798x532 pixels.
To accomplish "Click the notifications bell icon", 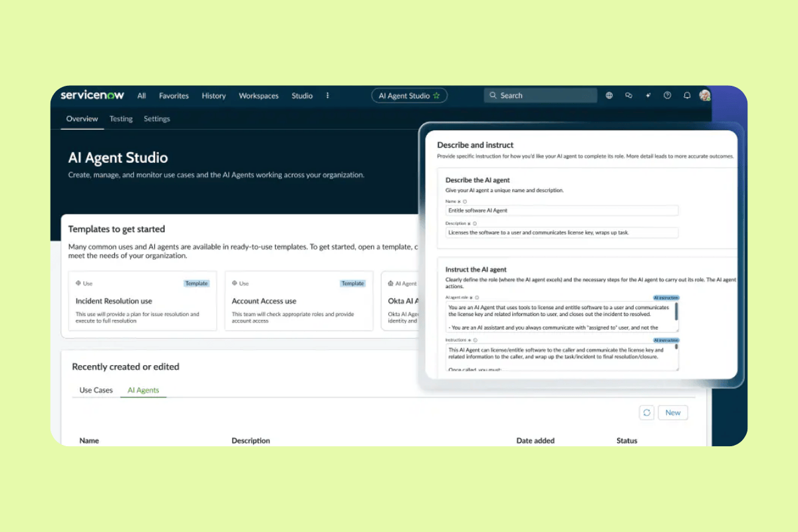I will (687, 95).
